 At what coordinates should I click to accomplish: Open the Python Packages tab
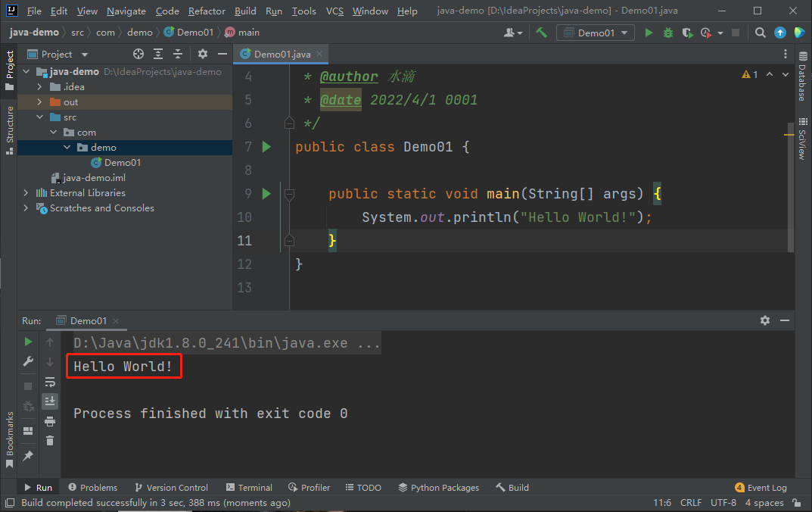pos(439,488)
